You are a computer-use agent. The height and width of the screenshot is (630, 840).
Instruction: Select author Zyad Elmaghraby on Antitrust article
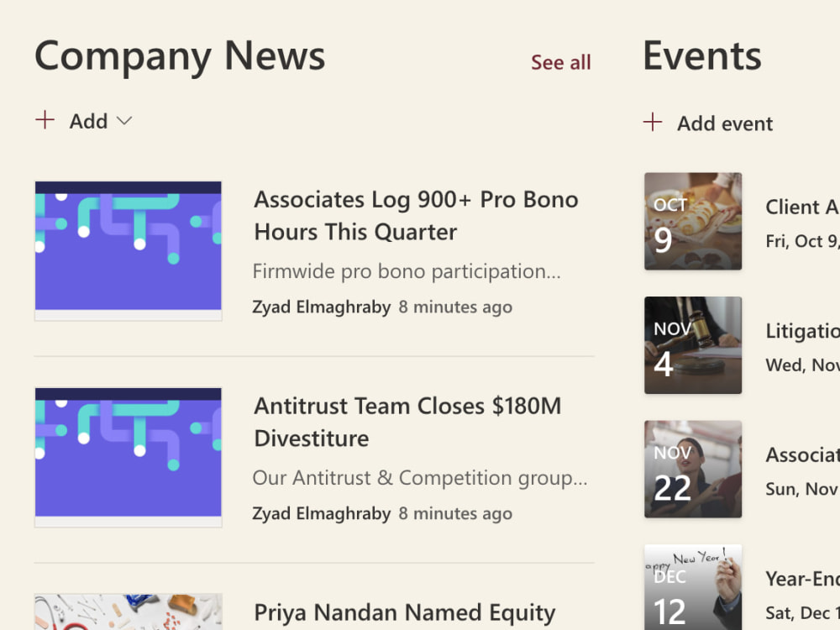[322, 513]
